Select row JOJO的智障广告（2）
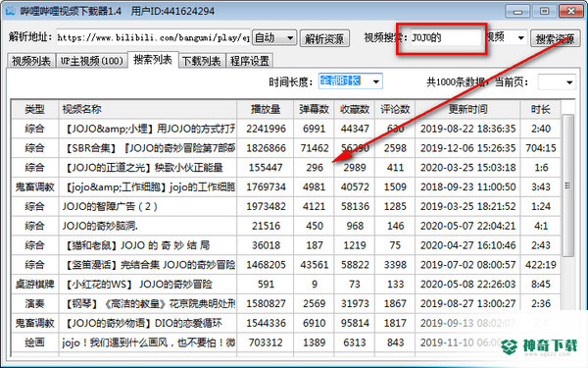This screenshot has height=368, width=588. point(286,206)
